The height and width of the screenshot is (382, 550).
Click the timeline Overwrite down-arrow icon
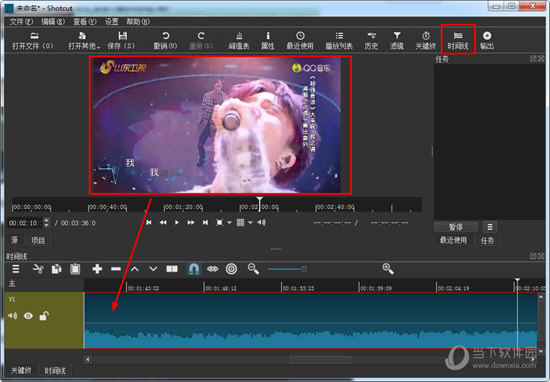click(x=153, y=269)
